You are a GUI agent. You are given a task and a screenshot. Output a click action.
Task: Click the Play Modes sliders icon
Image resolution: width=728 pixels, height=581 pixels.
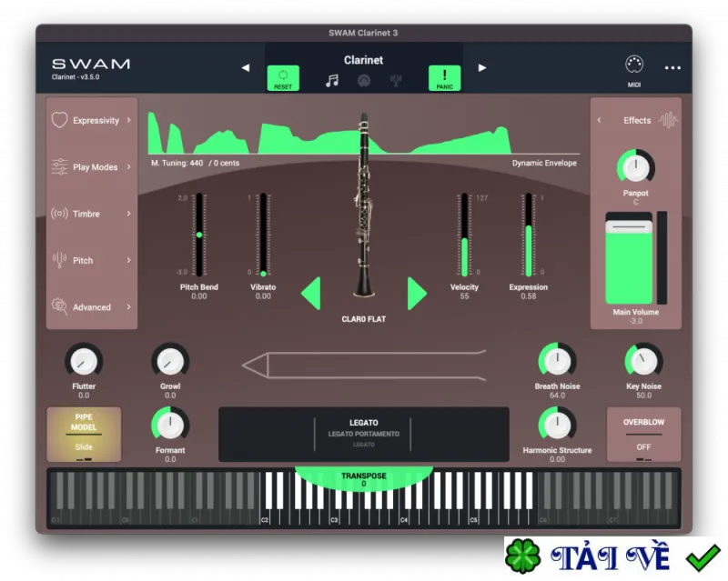(x=59, y=166)
